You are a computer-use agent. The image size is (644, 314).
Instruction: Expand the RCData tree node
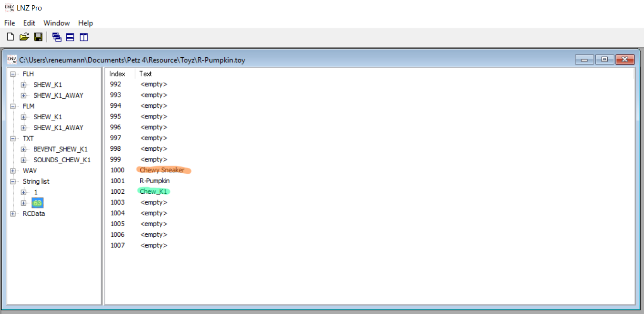(13, 213)
